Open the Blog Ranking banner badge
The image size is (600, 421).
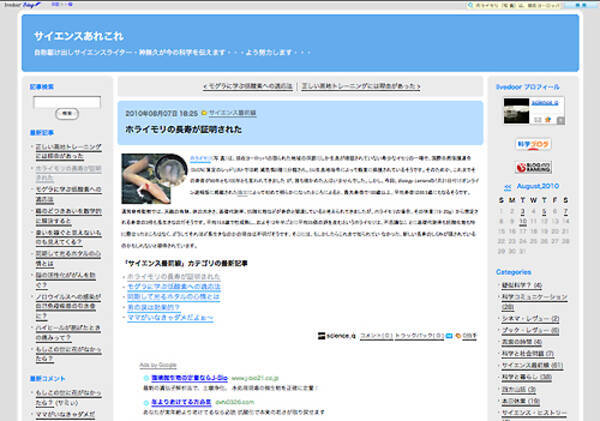tap(533, 167)
